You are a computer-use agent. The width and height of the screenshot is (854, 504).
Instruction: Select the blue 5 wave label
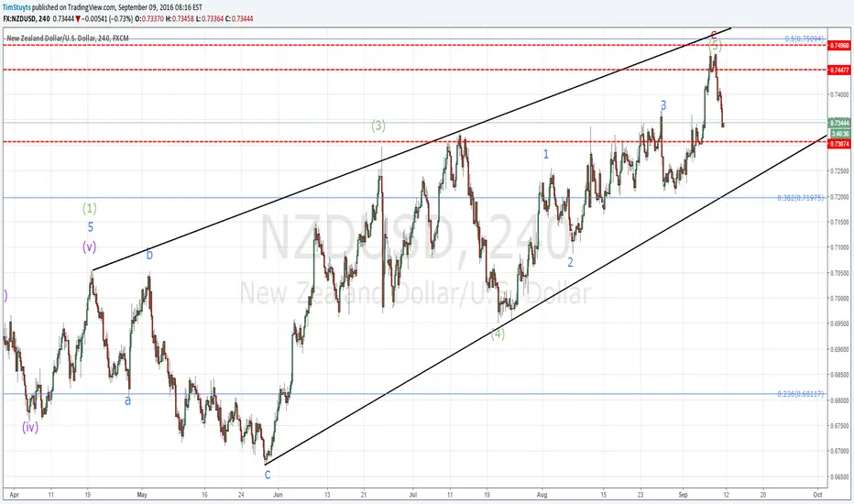coord(91,227)
